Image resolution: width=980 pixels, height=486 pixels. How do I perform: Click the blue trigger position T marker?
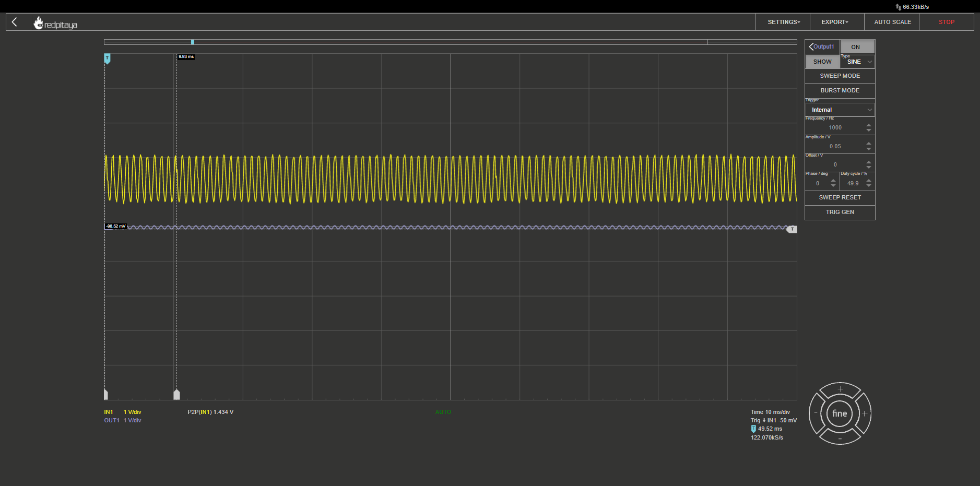(x=107, y=58)
